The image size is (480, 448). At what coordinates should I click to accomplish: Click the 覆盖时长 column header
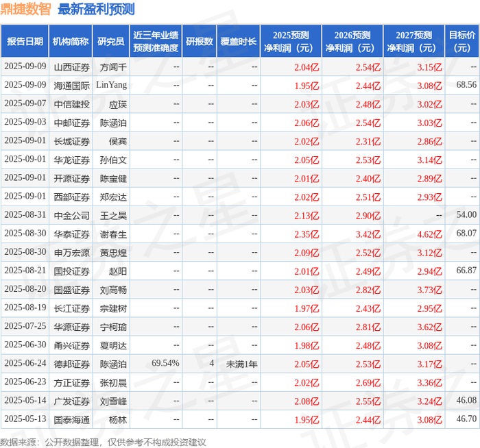239,41
